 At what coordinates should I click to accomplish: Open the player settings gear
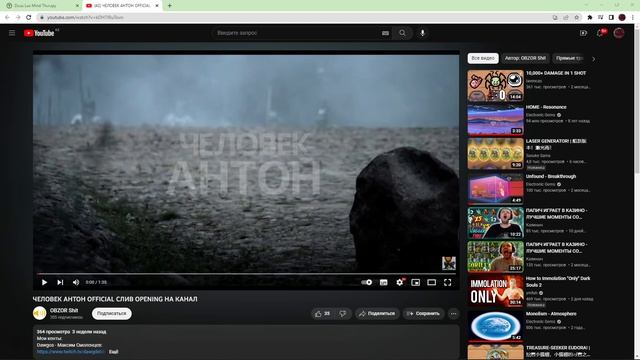(400, 282)
